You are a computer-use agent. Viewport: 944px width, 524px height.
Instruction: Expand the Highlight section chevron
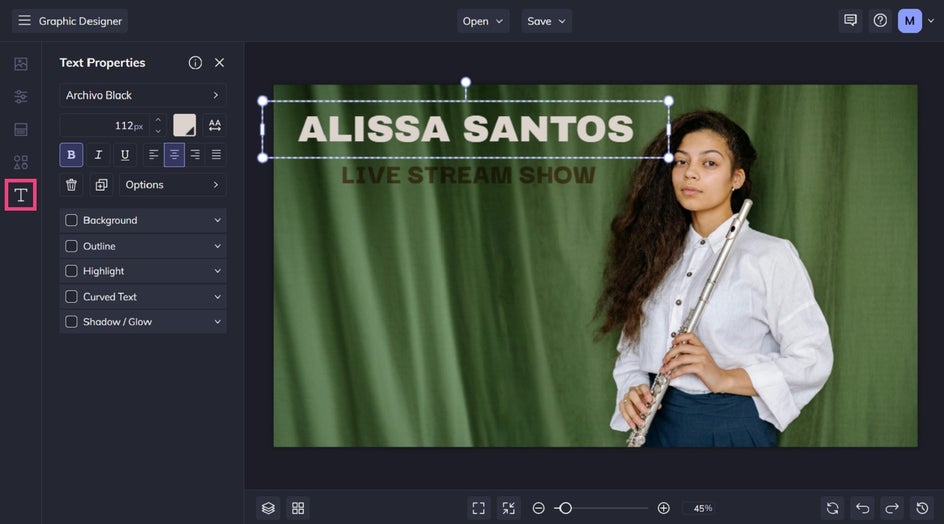pyautogui.click(x=217, y=271)
